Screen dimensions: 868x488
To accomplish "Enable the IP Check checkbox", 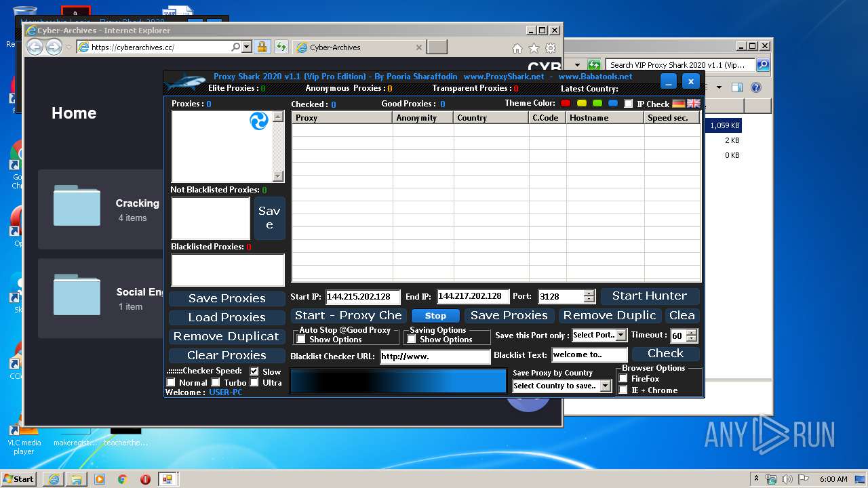I will point(629,104).
